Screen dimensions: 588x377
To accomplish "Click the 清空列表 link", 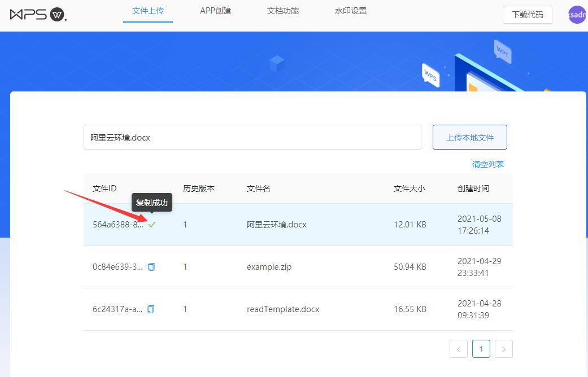I will click(488, 164).
